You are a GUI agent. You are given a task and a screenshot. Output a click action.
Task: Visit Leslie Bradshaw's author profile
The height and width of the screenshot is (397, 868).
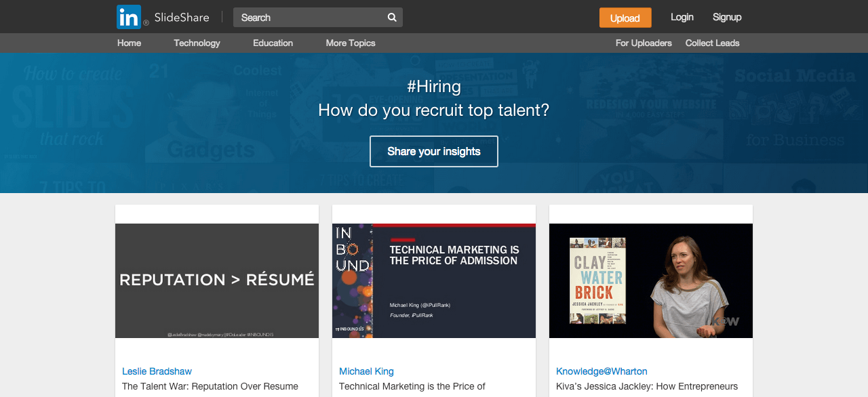tap(157, 371)
